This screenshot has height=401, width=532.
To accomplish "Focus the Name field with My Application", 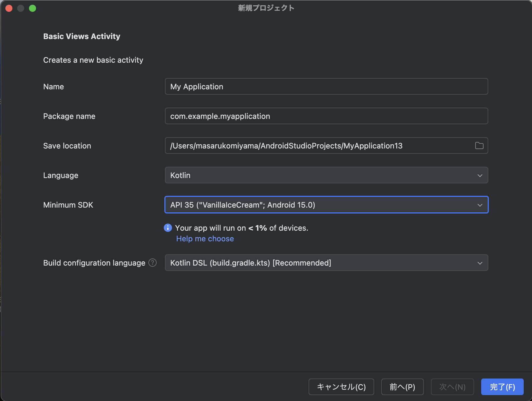I will pyautogui.click(x=326, y=87).
